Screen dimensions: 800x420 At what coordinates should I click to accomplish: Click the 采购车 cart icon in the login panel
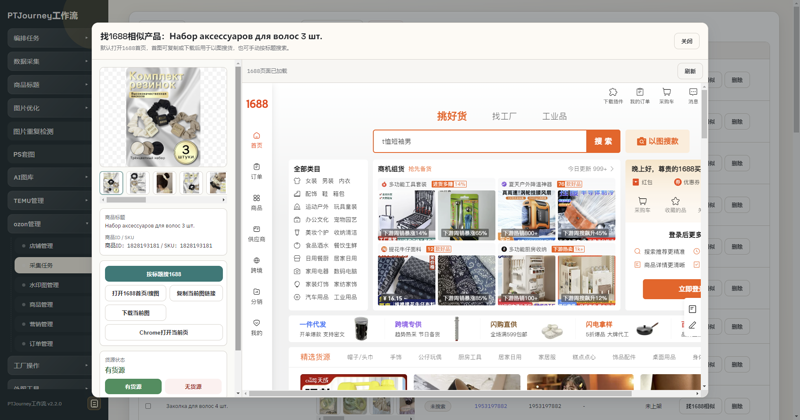point(642,201)
